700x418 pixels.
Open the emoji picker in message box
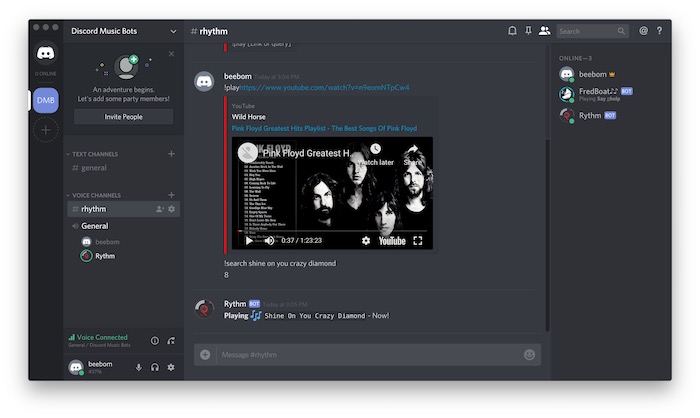pyautogui.click(x=529, y=354)
